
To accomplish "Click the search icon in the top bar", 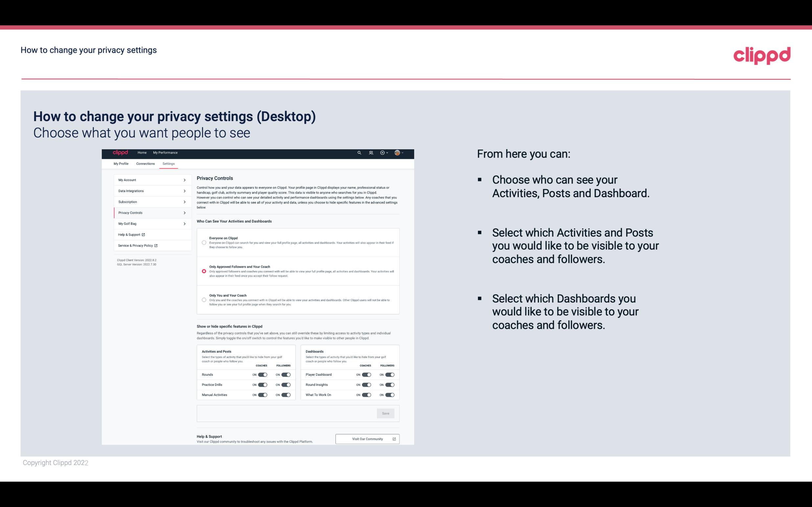I will 359,153.
